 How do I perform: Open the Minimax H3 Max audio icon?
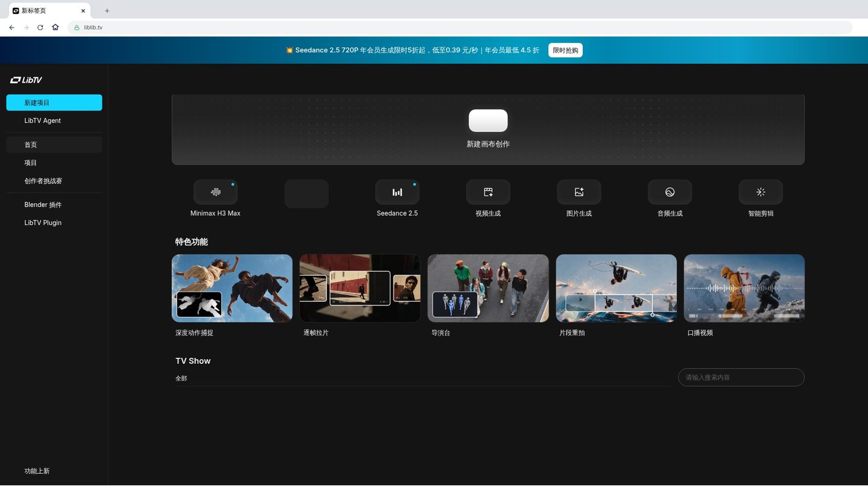click(215, 192)
